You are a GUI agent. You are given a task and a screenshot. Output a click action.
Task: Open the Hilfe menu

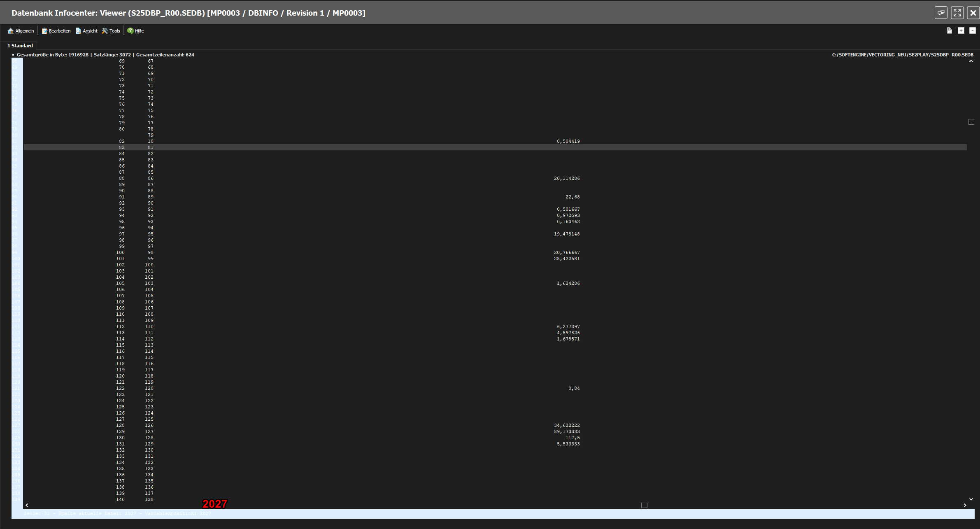[x=135, y=31]
